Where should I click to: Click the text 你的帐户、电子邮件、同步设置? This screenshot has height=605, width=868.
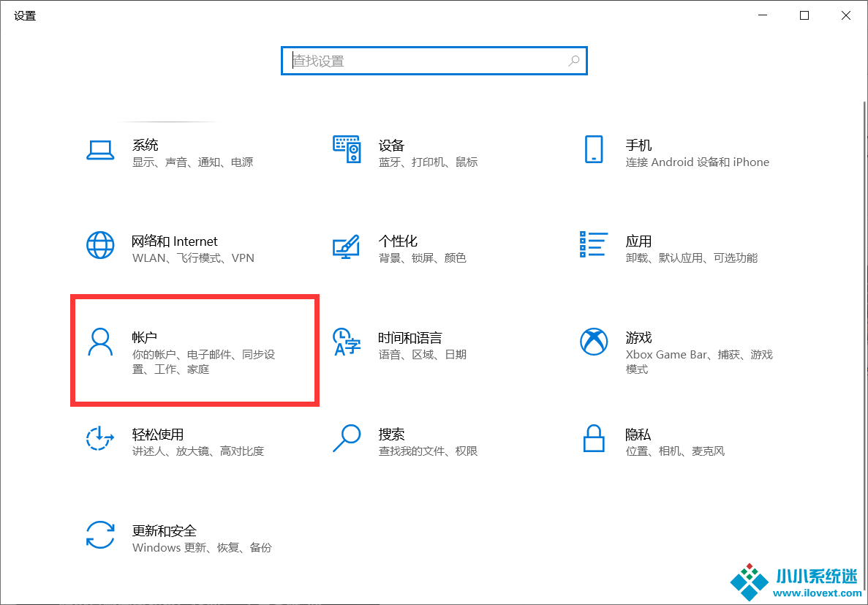[x=204, y=361]
